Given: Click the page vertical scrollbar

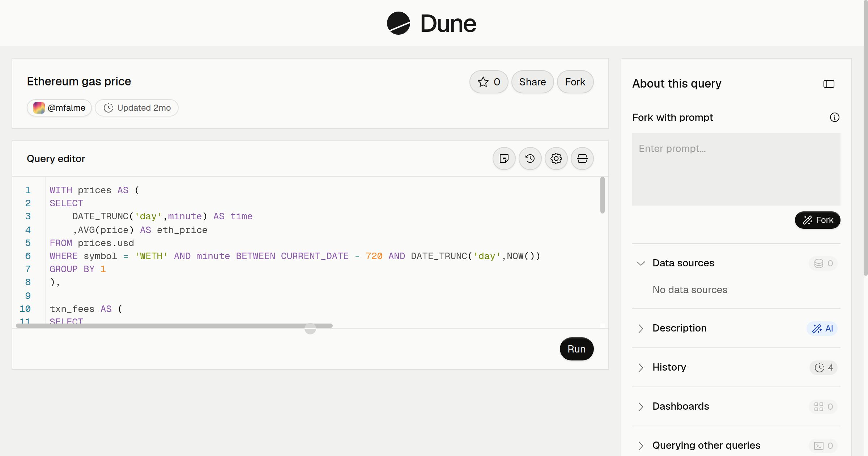Looking at the screenshot, I should (865, 138).
